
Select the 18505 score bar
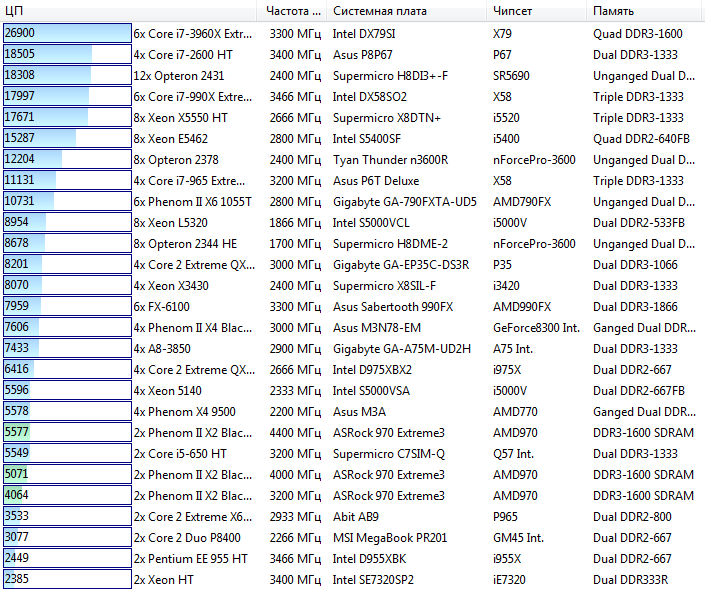[67, 54]
